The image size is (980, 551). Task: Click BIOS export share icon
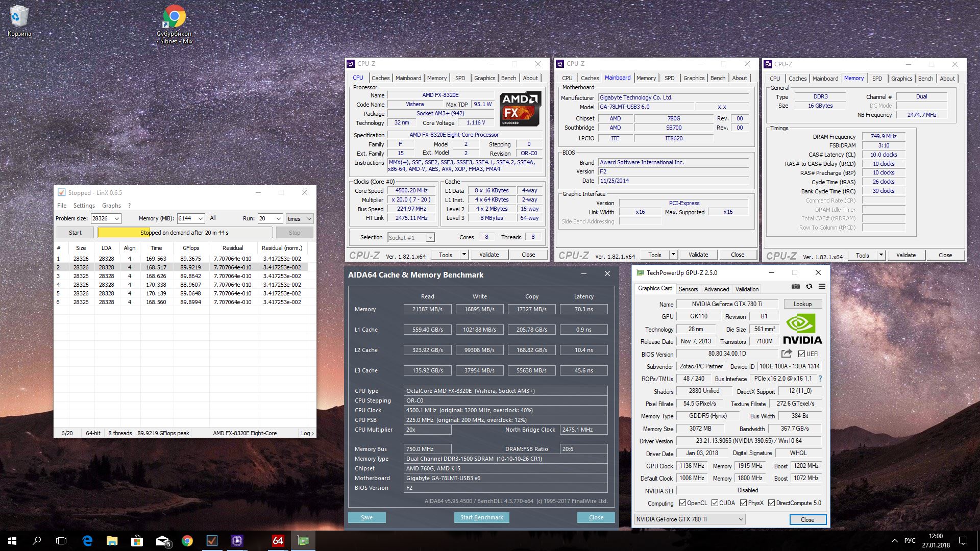pyautogui.click(x=787, y=354)
